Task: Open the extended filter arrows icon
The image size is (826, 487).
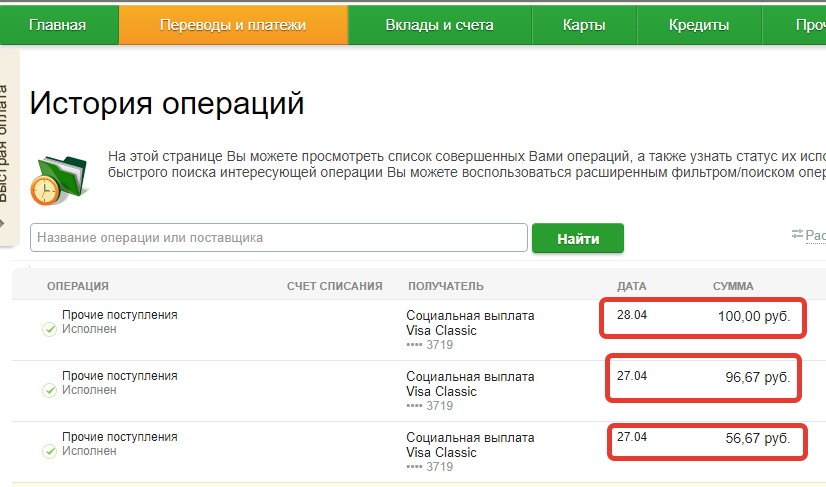Action: coord(797,234)
